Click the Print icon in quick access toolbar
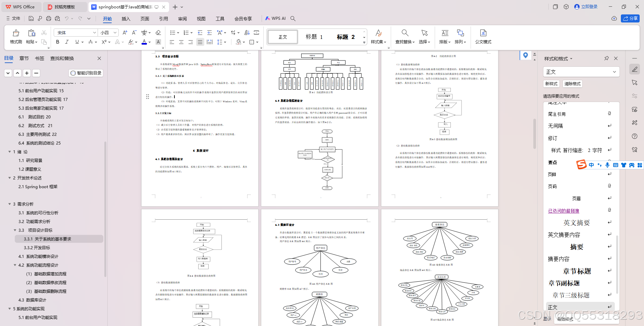Viewport: 644px width, 326px height. [x=49, y=18]
